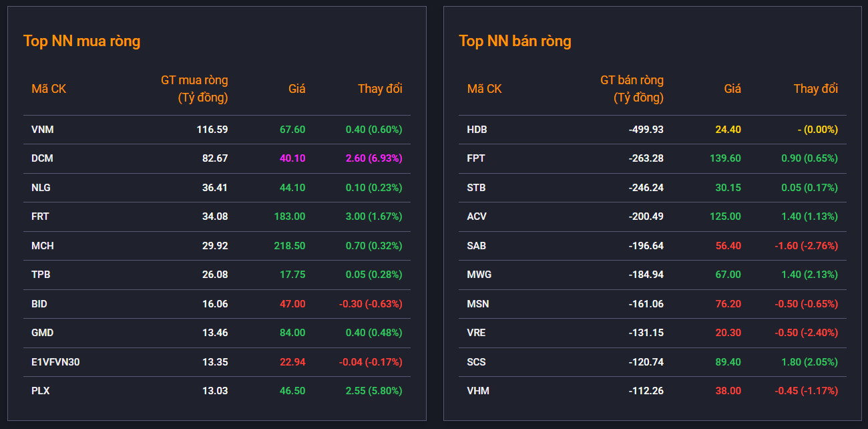Select MCH in the net buy table
The image size is (868, 429).
pyautogui.click(x=42, y=246)
